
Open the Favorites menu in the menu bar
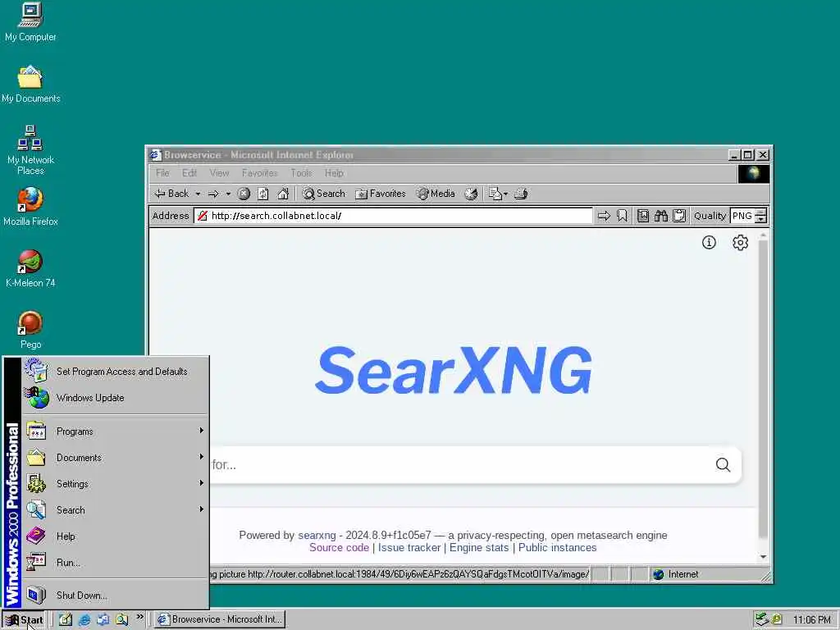[259, 173]
